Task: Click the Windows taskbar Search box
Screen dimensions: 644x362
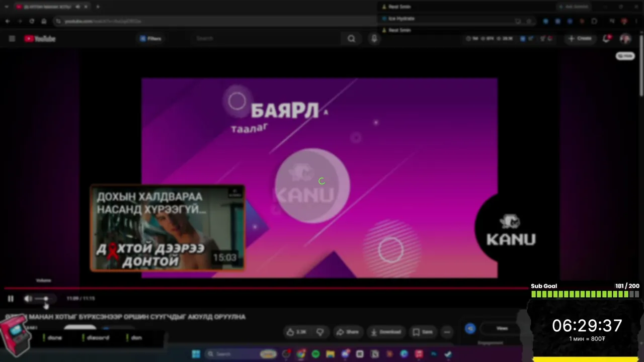Action: click(x=242, y=354)
